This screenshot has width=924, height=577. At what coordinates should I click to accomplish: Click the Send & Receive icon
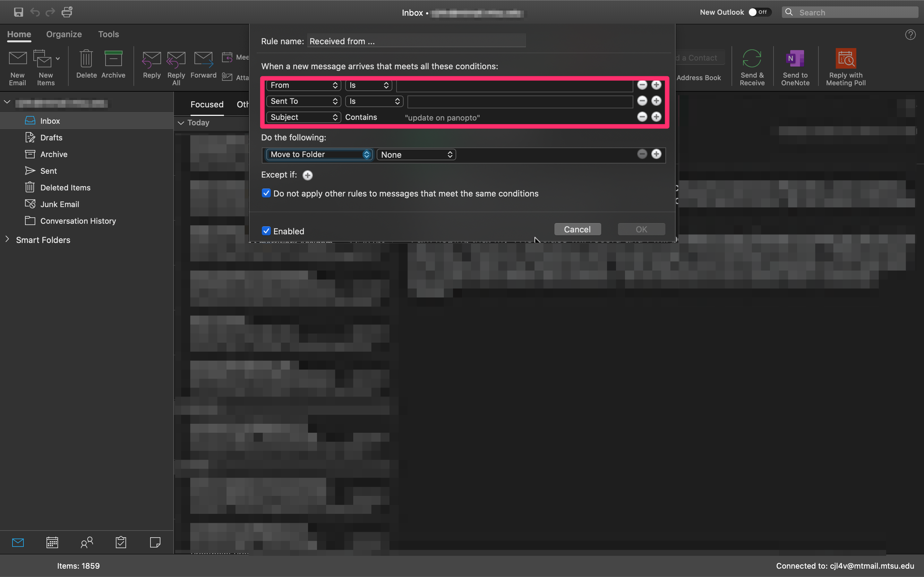click(x=752, y=59)
